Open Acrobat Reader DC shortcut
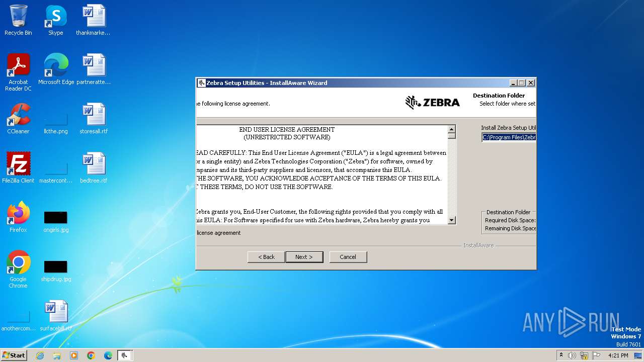 tap(18, 72)
